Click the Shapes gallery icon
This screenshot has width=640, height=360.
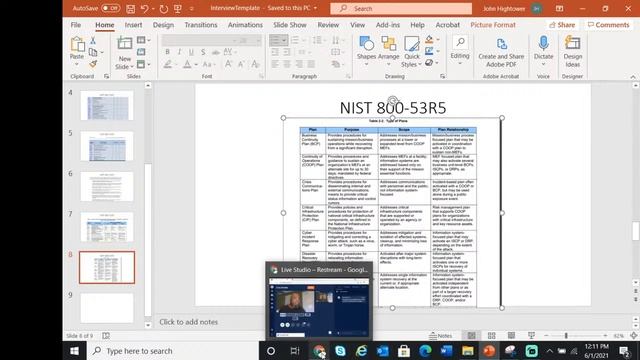366,44
